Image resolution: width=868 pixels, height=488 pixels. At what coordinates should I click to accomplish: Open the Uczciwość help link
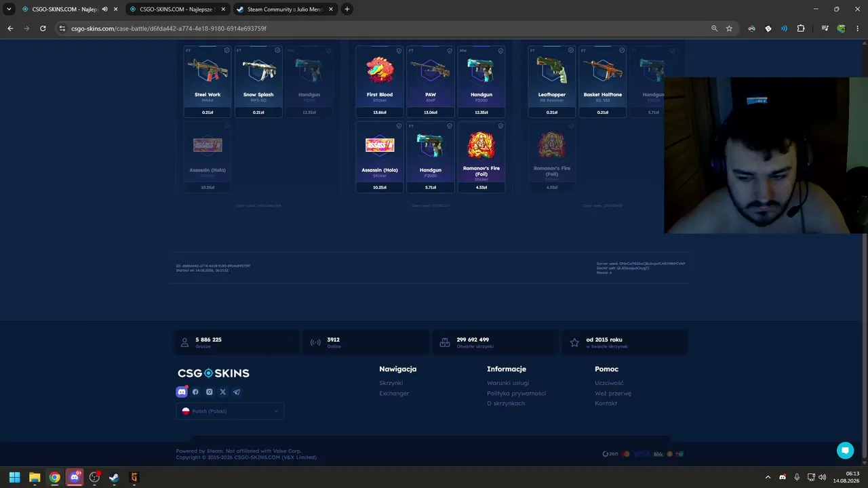(x=609, y=383)
